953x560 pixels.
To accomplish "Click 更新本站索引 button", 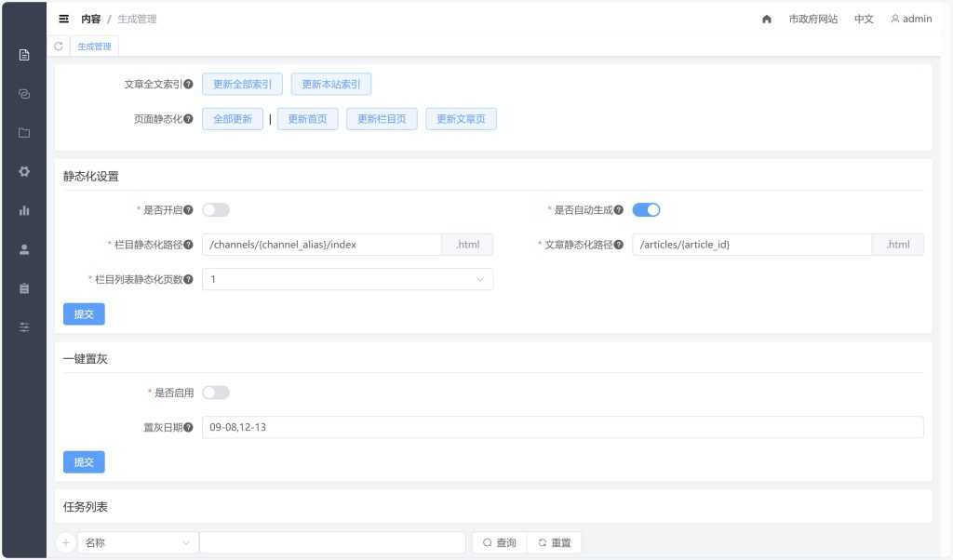I will click(331, 85).
